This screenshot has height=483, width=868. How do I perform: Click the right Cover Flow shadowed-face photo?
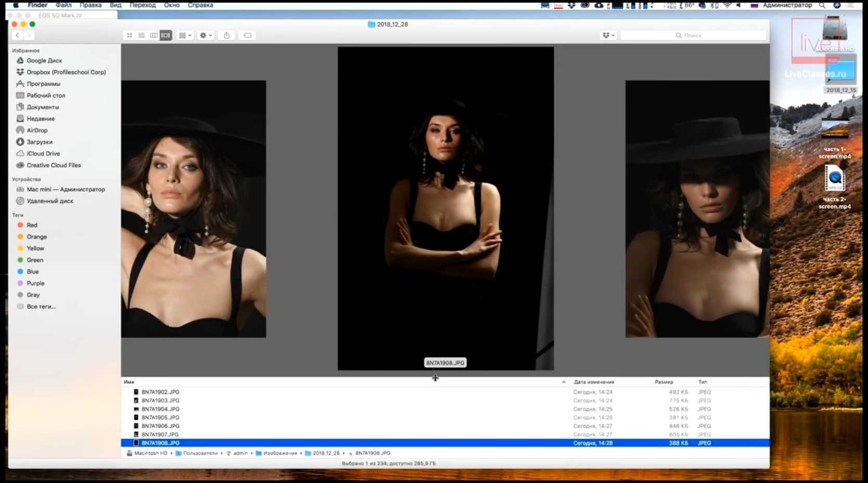(x=697, y=209)
